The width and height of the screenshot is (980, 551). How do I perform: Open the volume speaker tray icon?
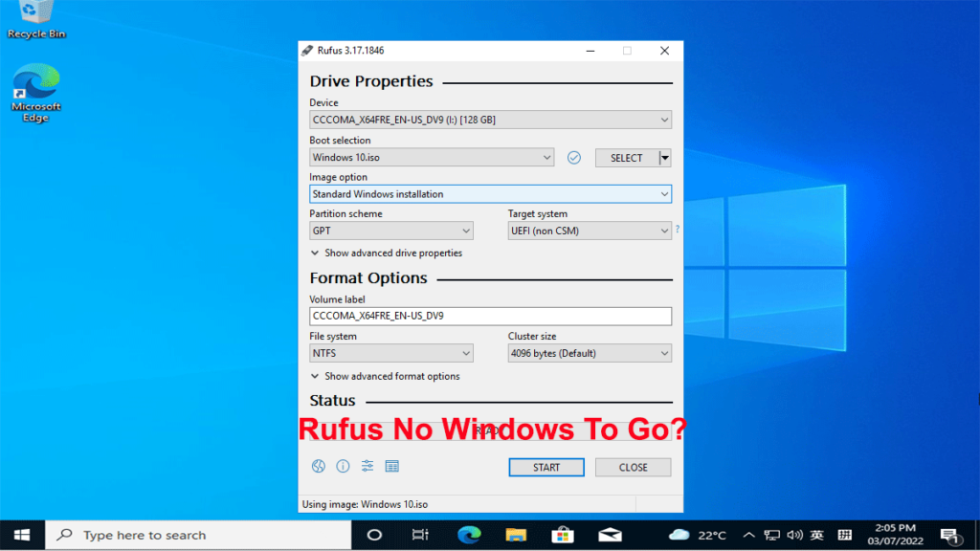click(794, 536)
